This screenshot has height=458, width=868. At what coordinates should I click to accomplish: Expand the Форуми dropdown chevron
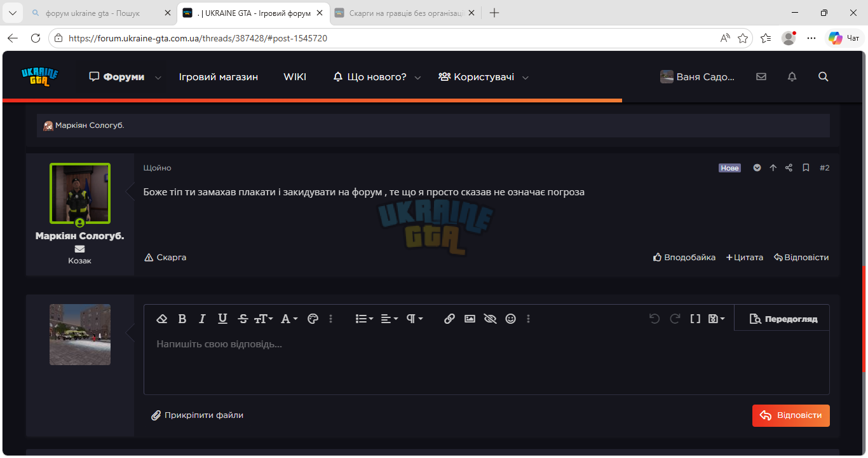[x=158, y=78]
